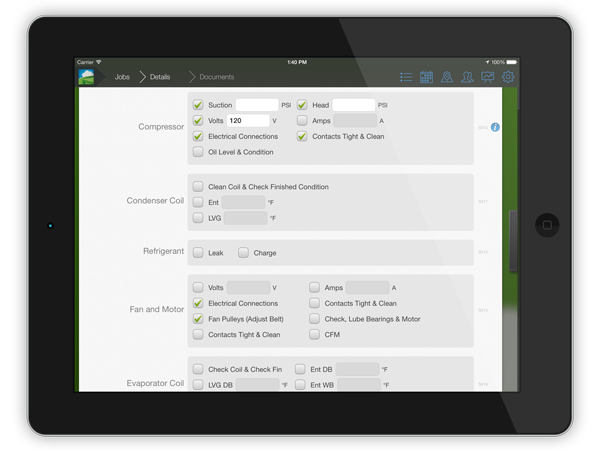The height and width of the screenshot is (450, 600).
Task: Check the CFM checkbox
Action: [314, 334]
